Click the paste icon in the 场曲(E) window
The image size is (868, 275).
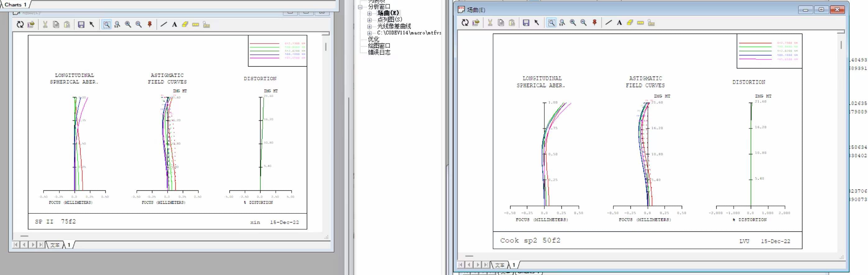[512, 23]
